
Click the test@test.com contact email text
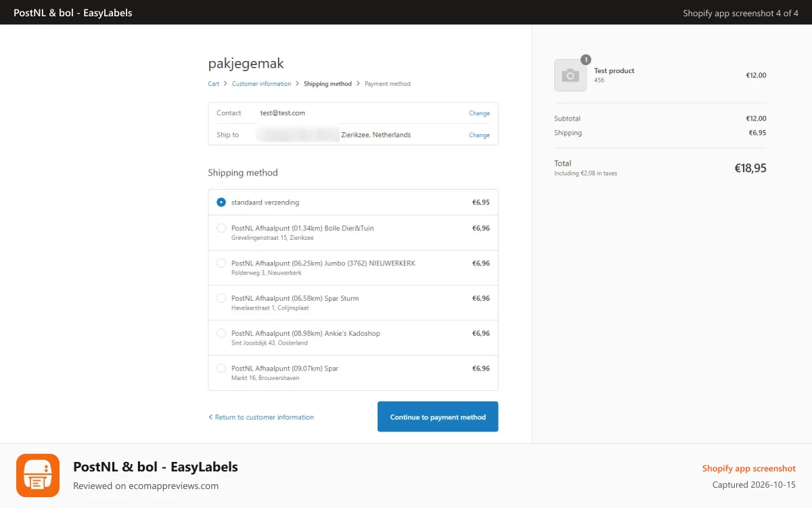283,113
